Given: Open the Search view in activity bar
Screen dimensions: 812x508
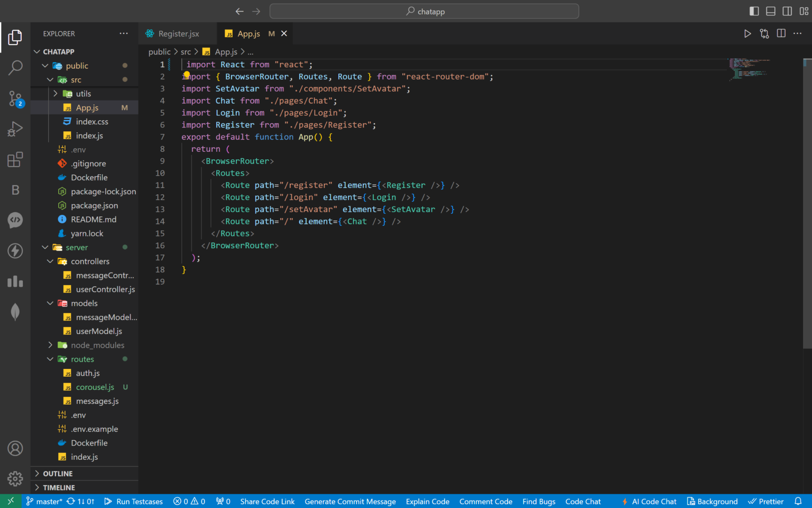Looking at the screenshot, I should [15, 67].
